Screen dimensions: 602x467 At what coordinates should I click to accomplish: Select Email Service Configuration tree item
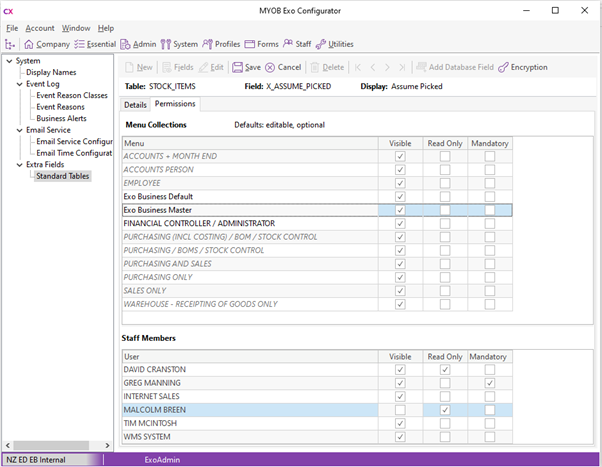pyautogui.click(x=74, y=142)
